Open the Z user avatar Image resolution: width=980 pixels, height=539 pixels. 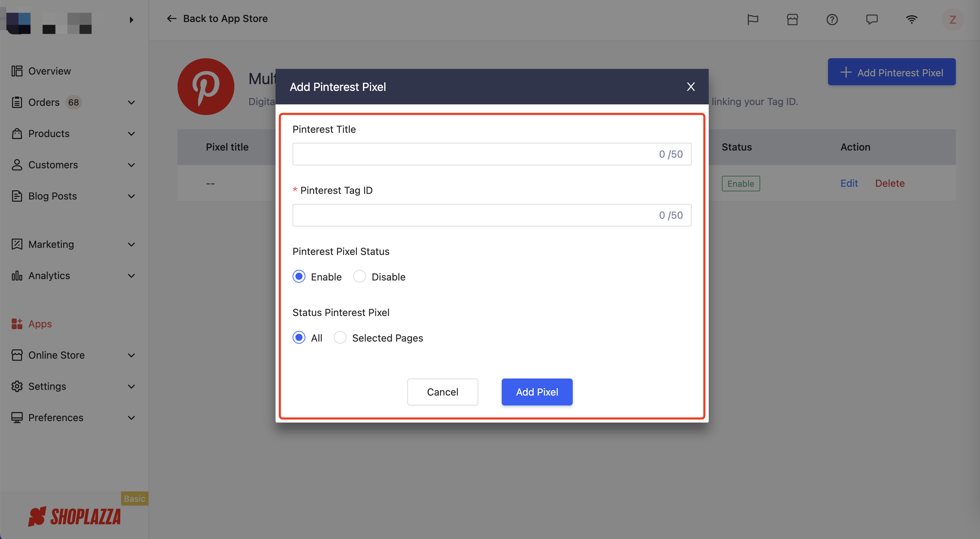point(953,20)
